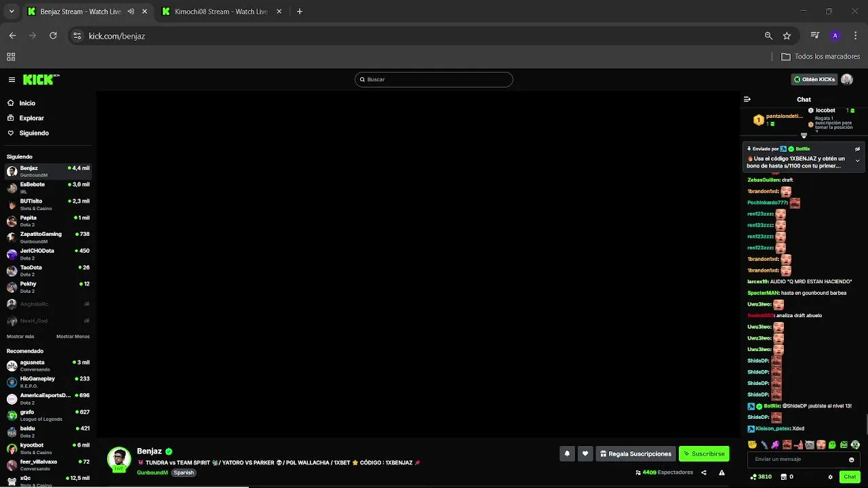View site information next to the address bar
This screenshot has width=868, height=488.
77,36
